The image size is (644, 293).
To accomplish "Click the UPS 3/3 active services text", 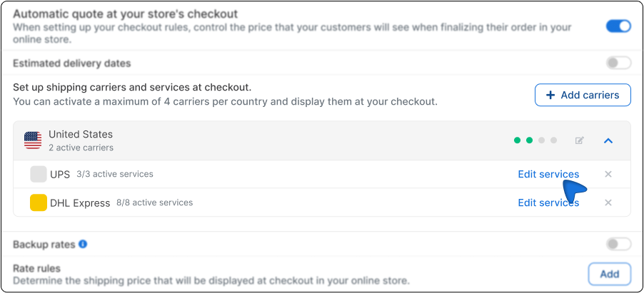I will coord(114,174).
